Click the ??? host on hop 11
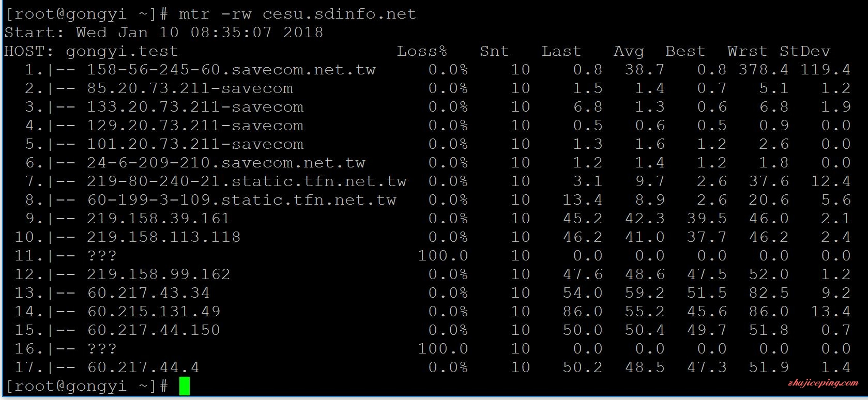Image resolution: width=868 pixels, height=400 pixels. point(102,256)
